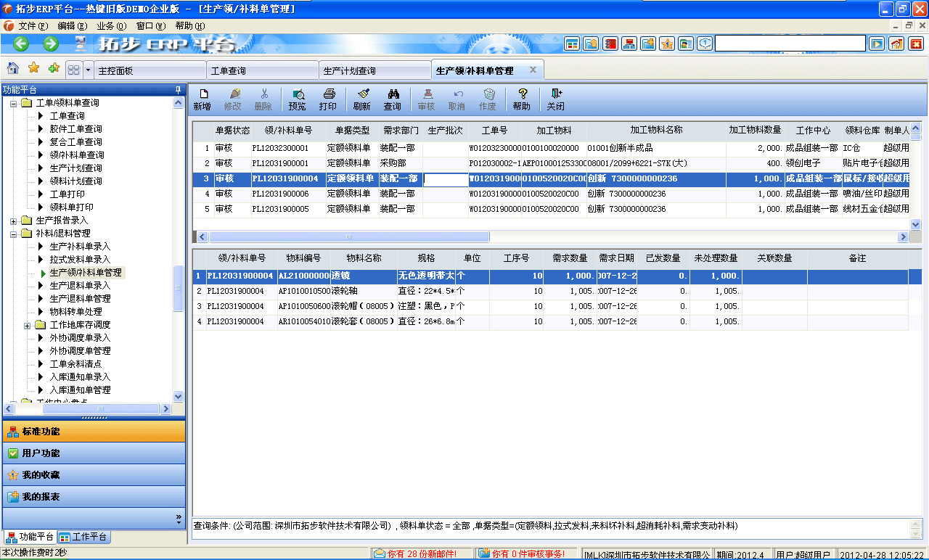Screen dimensions: 929x560
Task: Click the 新增 (New) toolbar icon
Action: (204, 99)
